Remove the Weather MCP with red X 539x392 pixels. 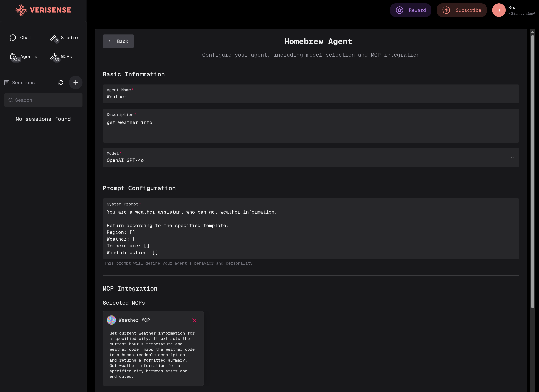[x=194, y=320]
